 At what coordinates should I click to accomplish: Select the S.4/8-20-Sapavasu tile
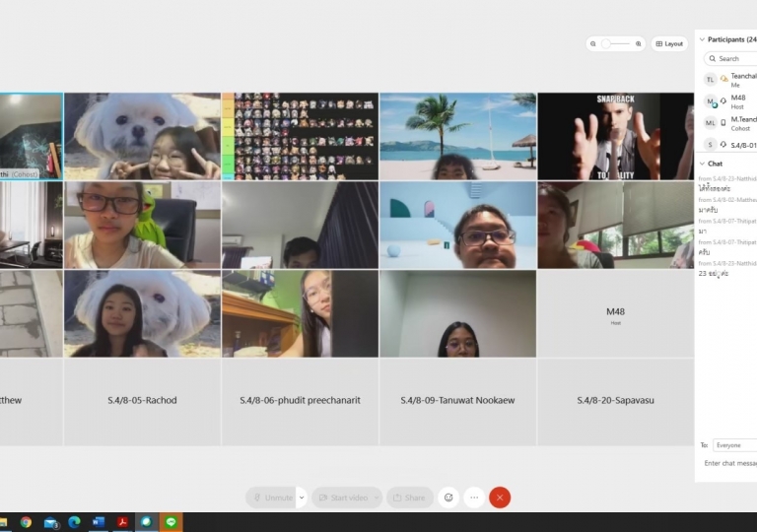615,402
